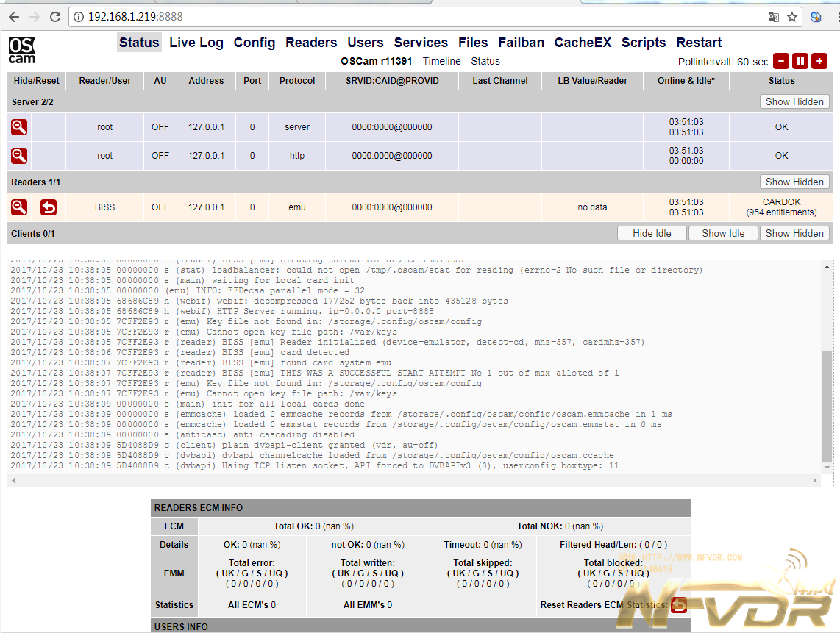
Task: Click the OSCam logo icon
Action: point(22,49)
